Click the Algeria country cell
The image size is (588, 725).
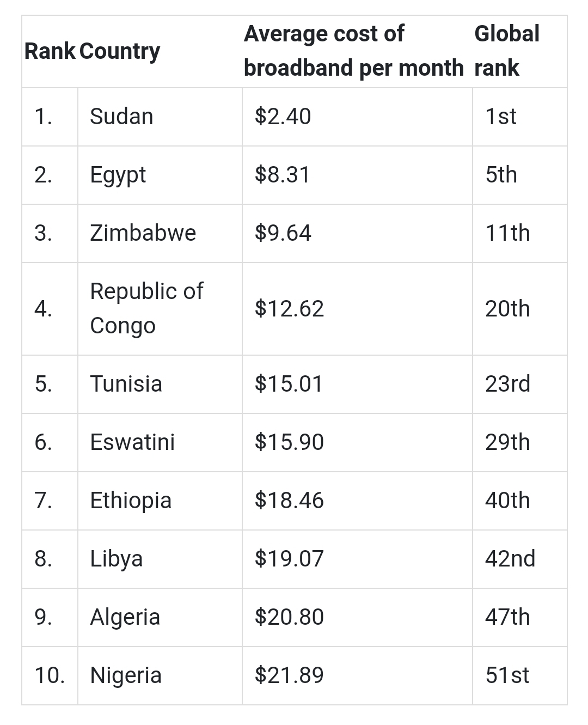point(160,617)
